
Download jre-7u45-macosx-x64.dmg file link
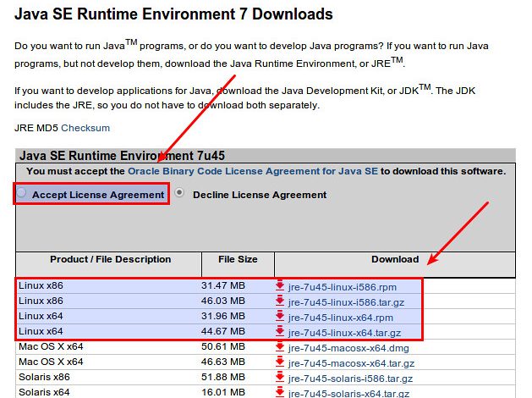[348, 348]
